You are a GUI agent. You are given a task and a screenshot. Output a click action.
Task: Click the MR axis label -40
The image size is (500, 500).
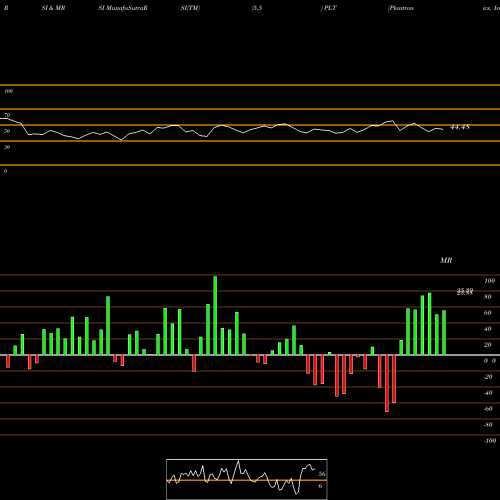pos(488,393)
